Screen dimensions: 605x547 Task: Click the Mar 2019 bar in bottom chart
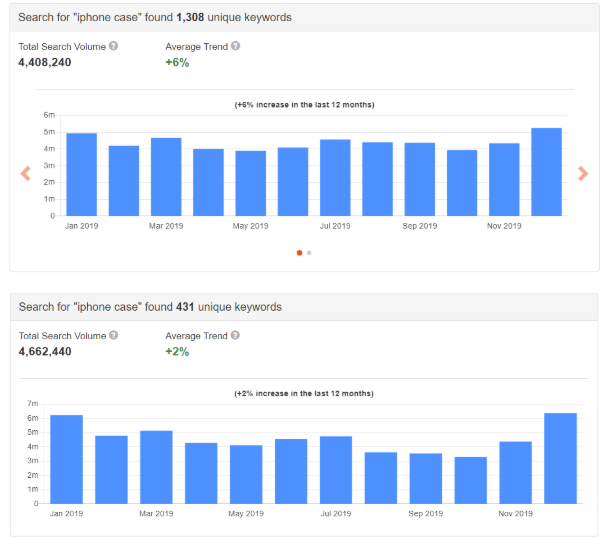[x=156, y=467]
